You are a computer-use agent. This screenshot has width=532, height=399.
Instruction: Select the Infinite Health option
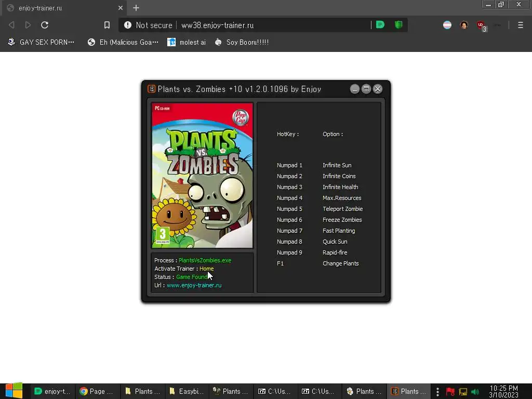(340, 187)
